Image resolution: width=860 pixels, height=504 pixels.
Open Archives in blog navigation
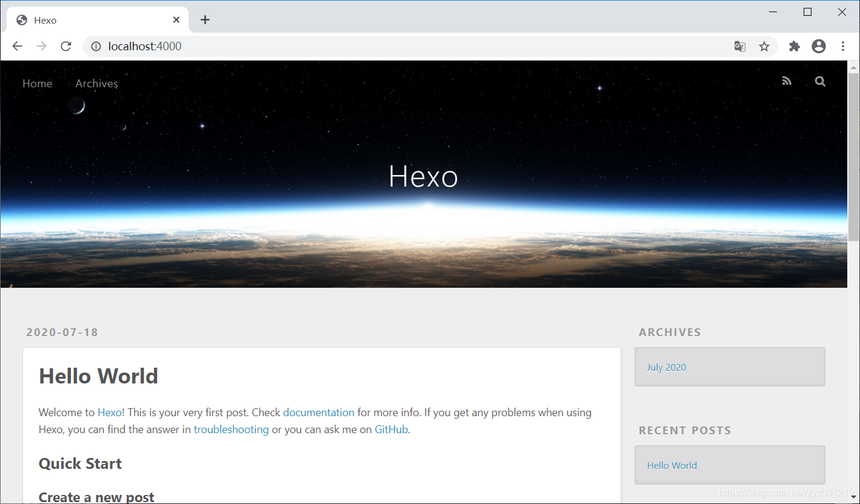coord(97,84)
